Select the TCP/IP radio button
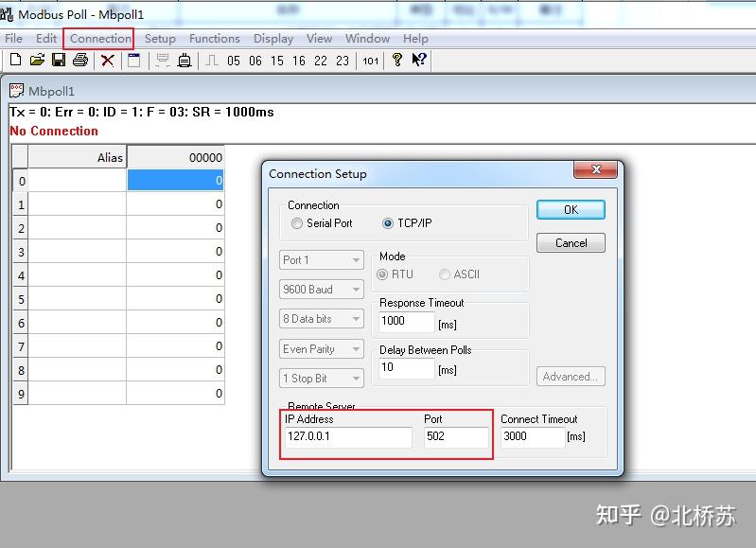 point(388,223)
